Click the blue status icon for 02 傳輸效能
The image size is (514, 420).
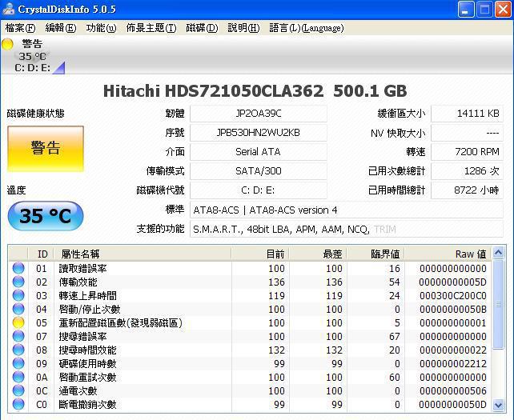[x=18, y=282]
